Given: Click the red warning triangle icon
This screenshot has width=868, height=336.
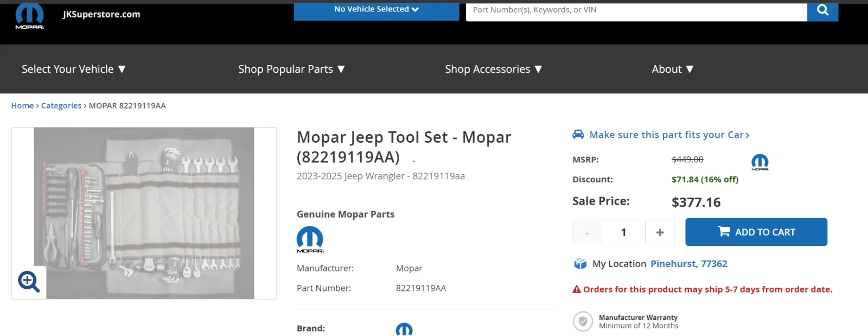Looking at the screenshot, I should click(x=577, y=289).
